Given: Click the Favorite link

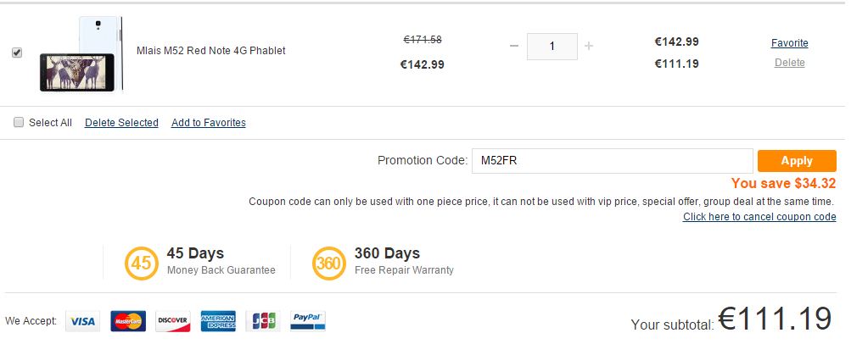Looking at the screenshot, I should tap(789, 43).
